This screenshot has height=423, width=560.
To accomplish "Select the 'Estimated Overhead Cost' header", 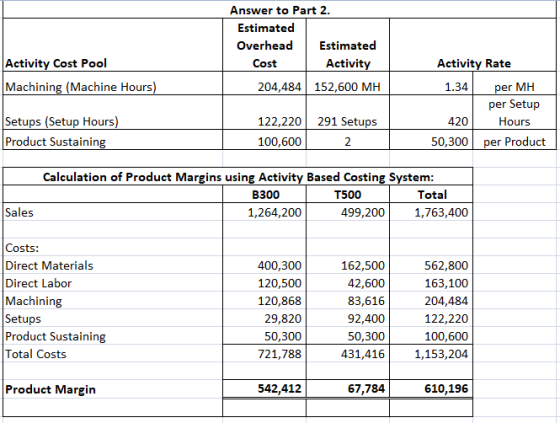I will (264, 45).
